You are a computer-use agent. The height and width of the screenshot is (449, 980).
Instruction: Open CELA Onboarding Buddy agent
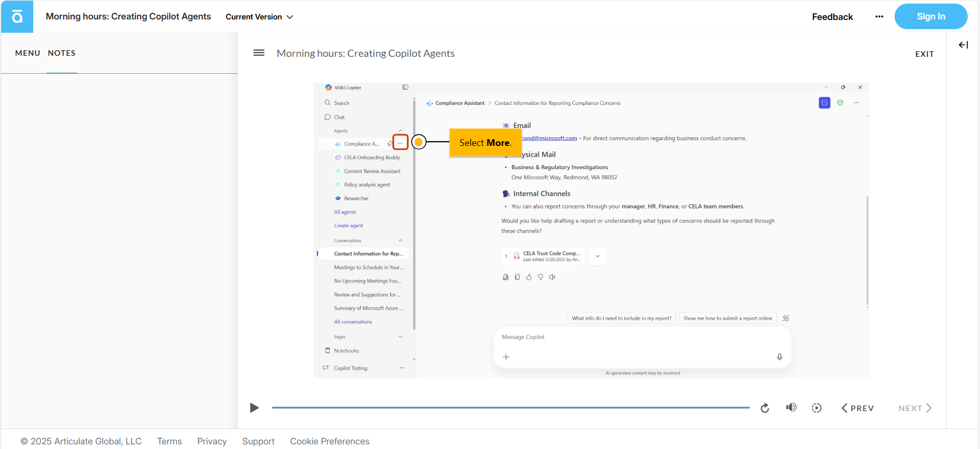click(367, 158)
